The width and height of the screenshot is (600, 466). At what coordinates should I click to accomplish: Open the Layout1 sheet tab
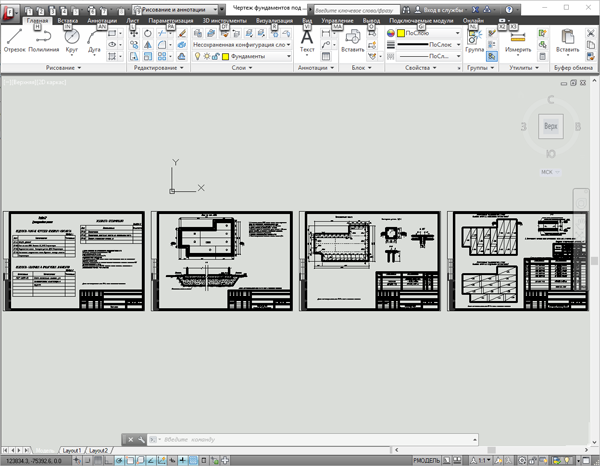coord(72,450)
